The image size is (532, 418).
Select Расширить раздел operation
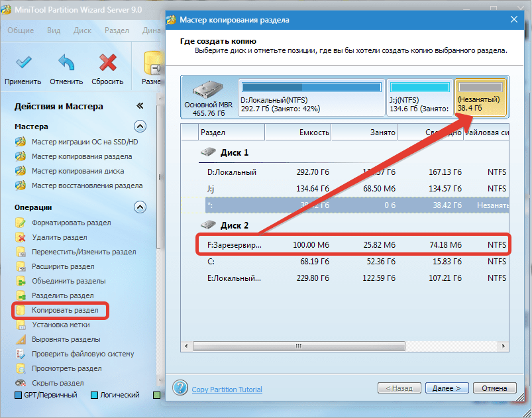(63, 266)
